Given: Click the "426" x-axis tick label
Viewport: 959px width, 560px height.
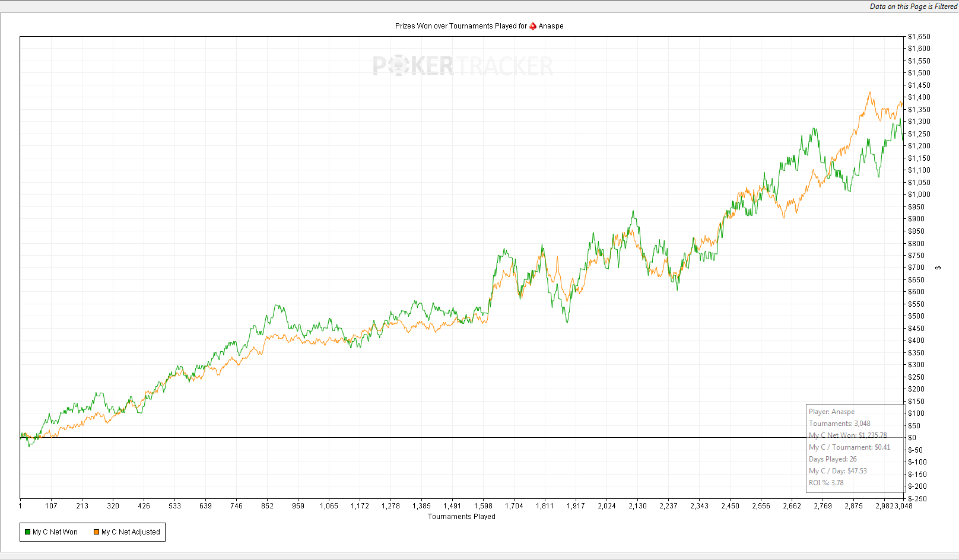Looking at the screenshot, I should pos(144,506).
